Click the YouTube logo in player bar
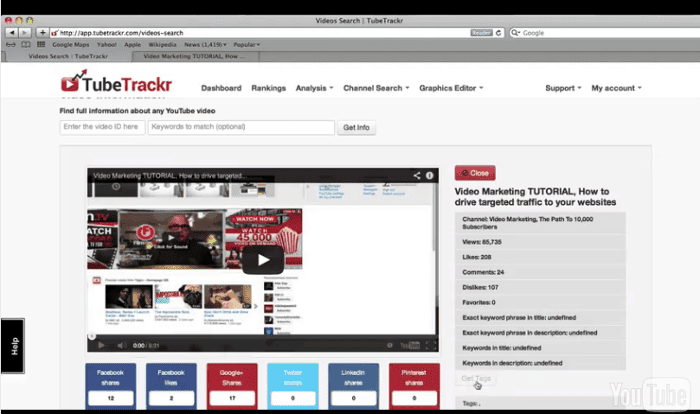 (410, 345)
